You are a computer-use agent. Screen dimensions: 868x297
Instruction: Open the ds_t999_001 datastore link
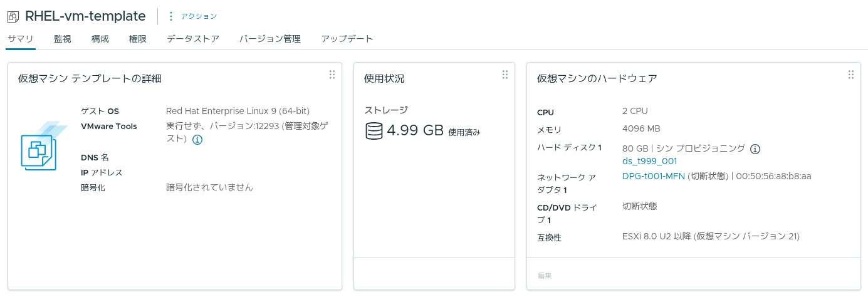650,161
